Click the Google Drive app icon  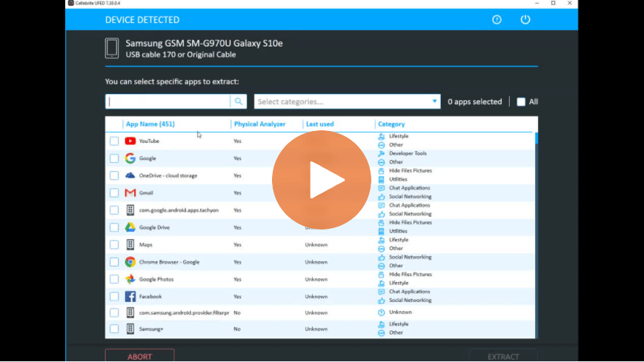tap(130, 227)
